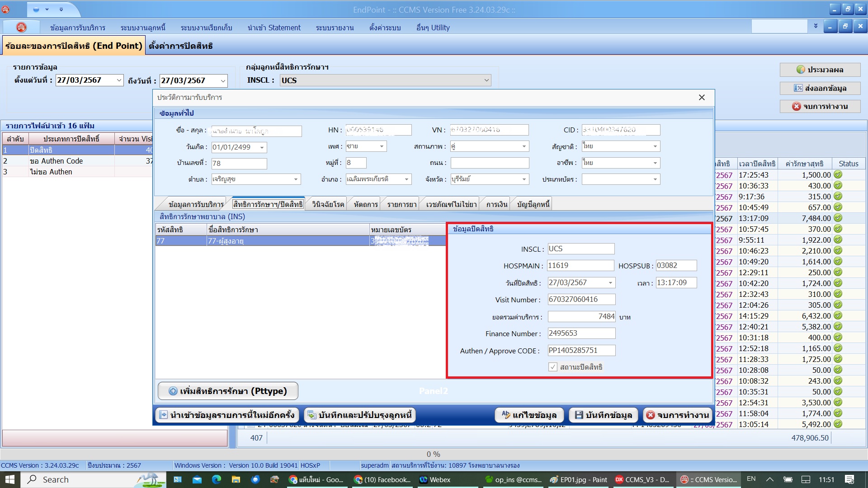This screenshot has width=868, height=488.
Task: Click the แก้ไขข้อมูล edit button
Action: point(529,415)
